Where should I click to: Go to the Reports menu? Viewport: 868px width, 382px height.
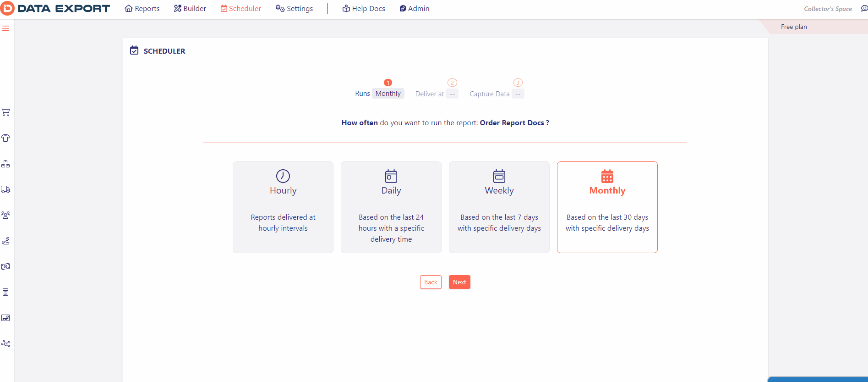pyautogui.click(x=142, y=9)
